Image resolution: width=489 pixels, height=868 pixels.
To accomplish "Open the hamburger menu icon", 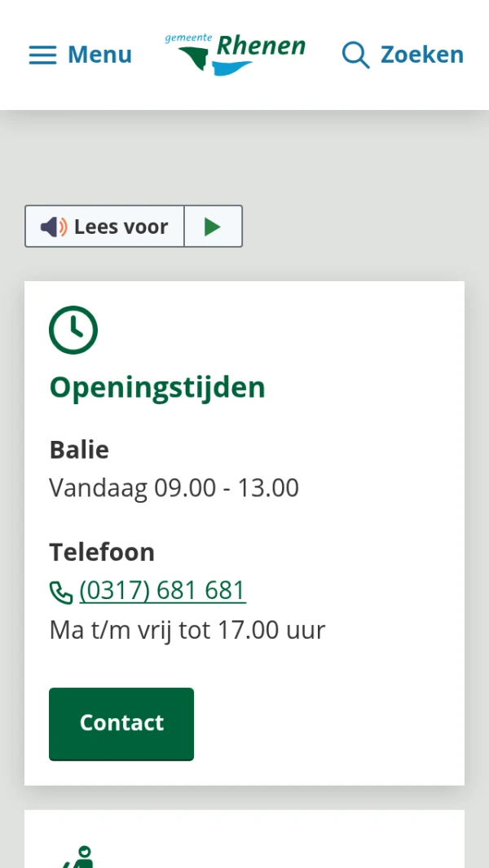I will coord(42,55).
